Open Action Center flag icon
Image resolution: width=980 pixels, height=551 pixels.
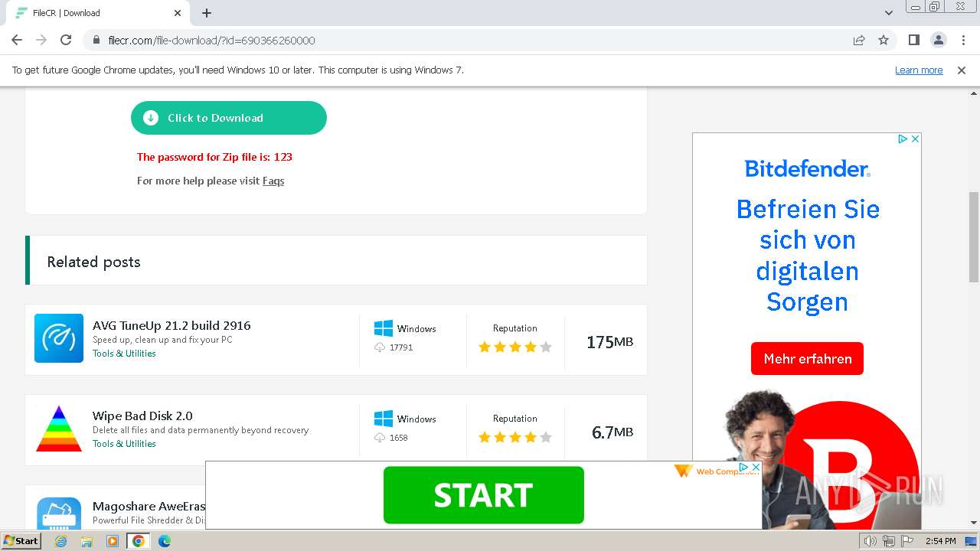coord(907,541)
